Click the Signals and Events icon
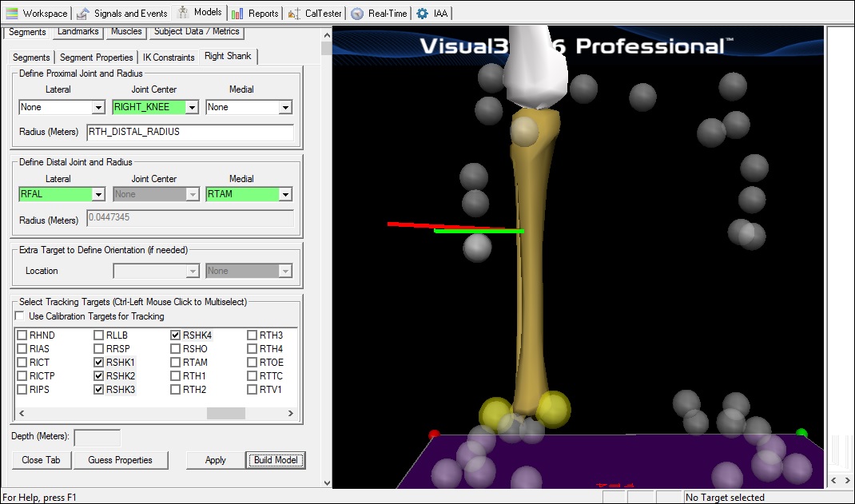The image size is (855, 504). (83, 14)
